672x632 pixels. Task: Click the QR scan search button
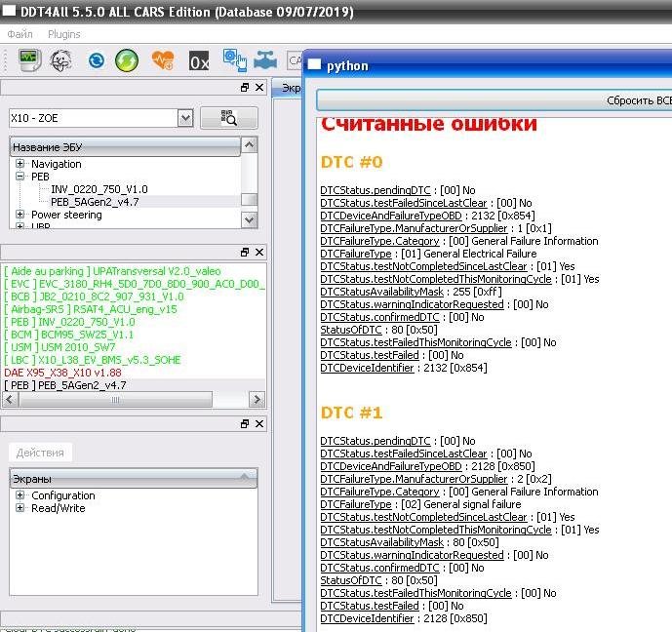tap(228, 118)
